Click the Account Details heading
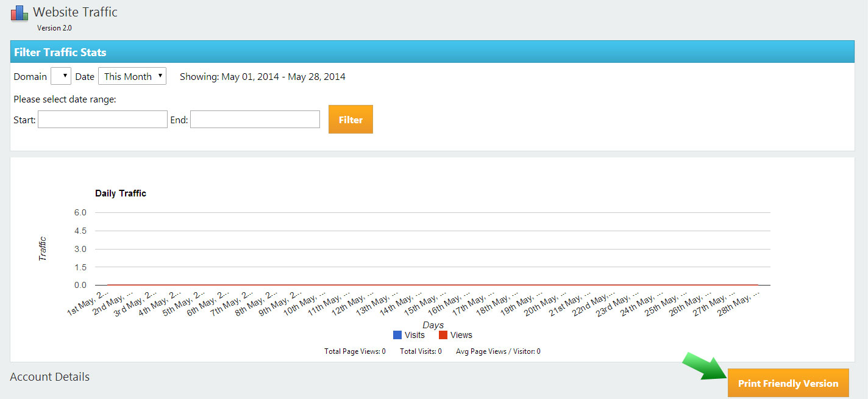 pos(50,376)
